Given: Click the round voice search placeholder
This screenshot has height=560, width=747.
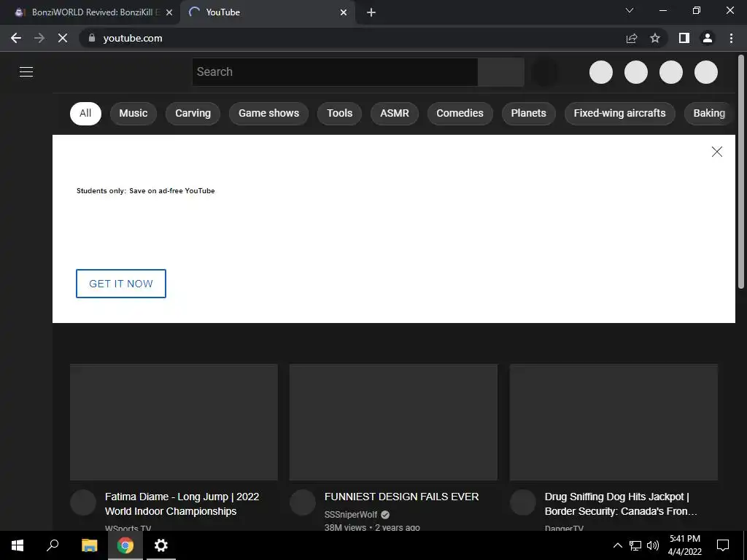Looking at the screenshot, I should (544, 72).
